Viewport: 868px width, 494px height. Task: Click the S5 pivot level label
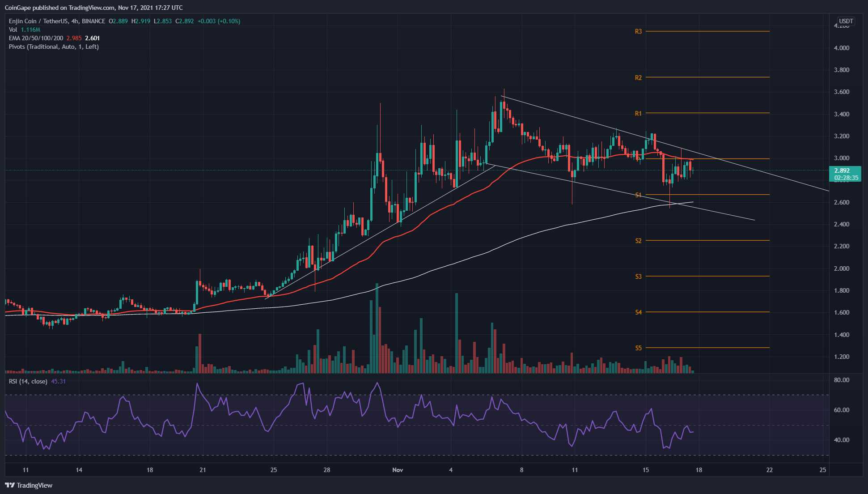click(x=638, y=348)
